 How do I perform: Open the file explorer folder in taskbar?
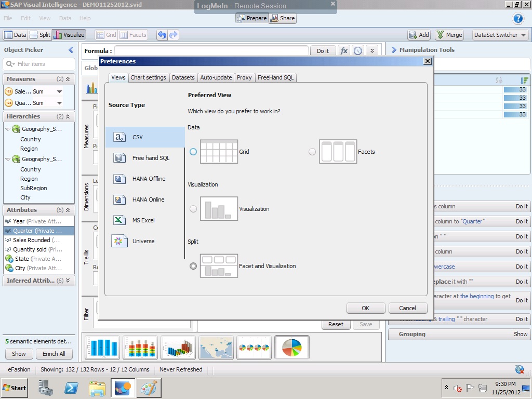pos(97,388)
